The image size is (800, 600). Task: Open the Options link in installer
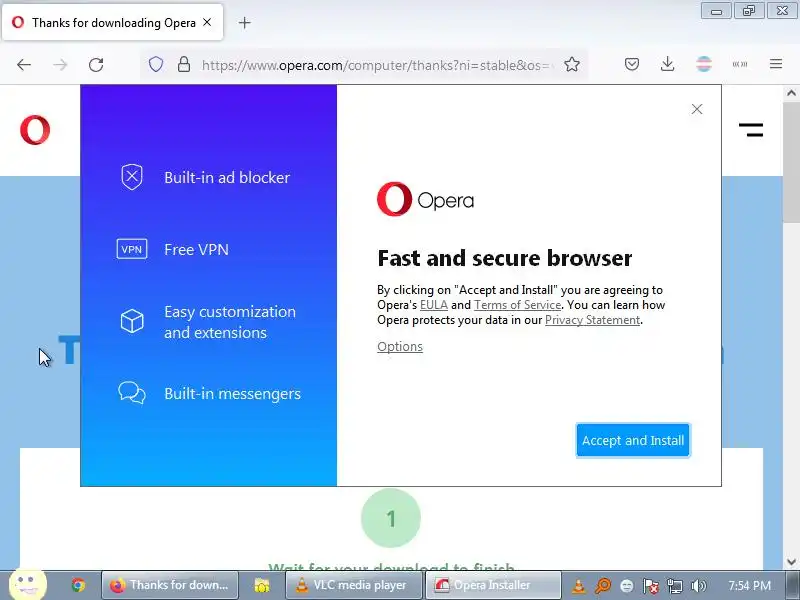(x=400, y=346)
